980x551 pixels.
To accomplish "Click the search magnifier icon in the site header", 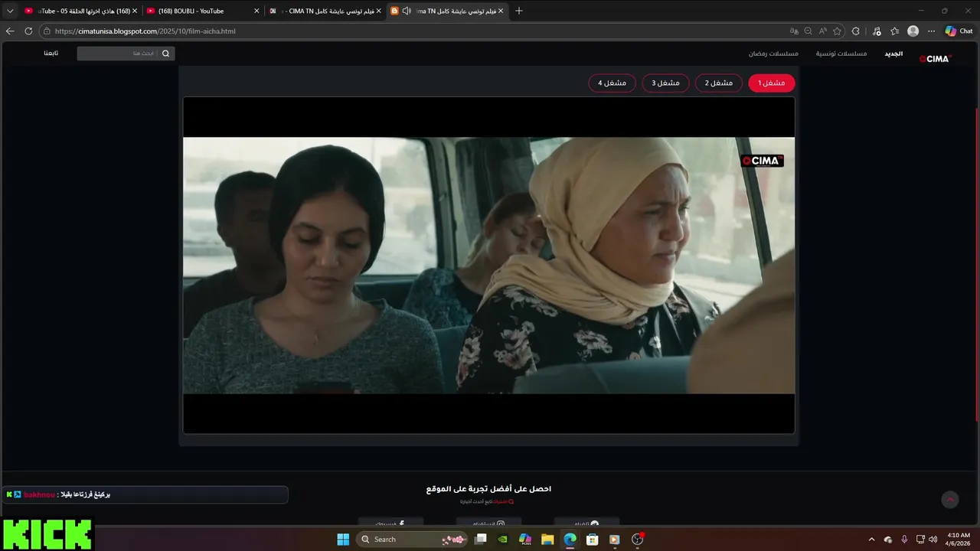I will 165,54.
